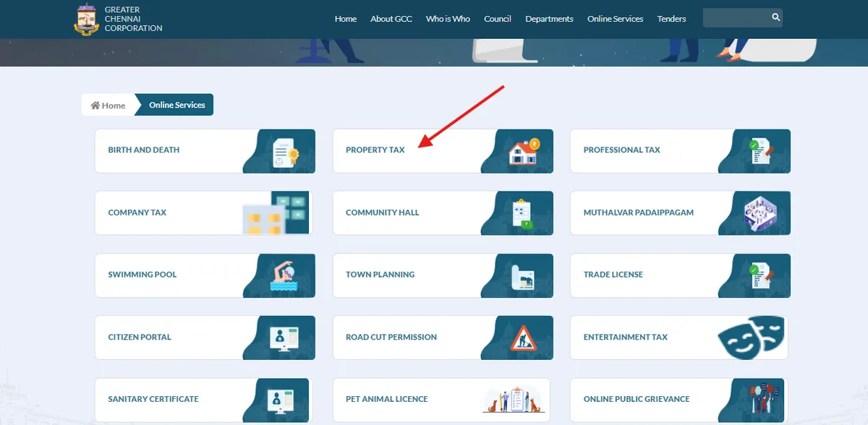
Task: Open the Departments menu
Action: (x=549, y=19)
